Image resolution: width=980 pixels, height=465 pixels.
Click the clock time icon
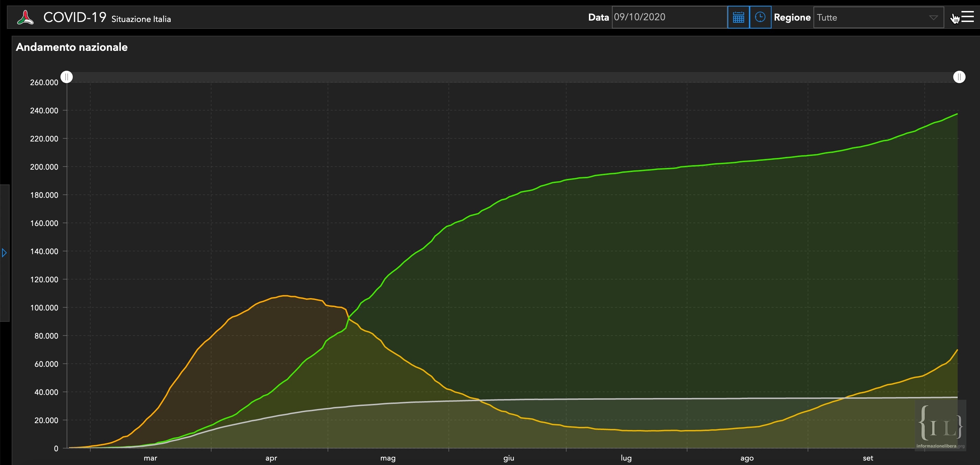(760, 17)
